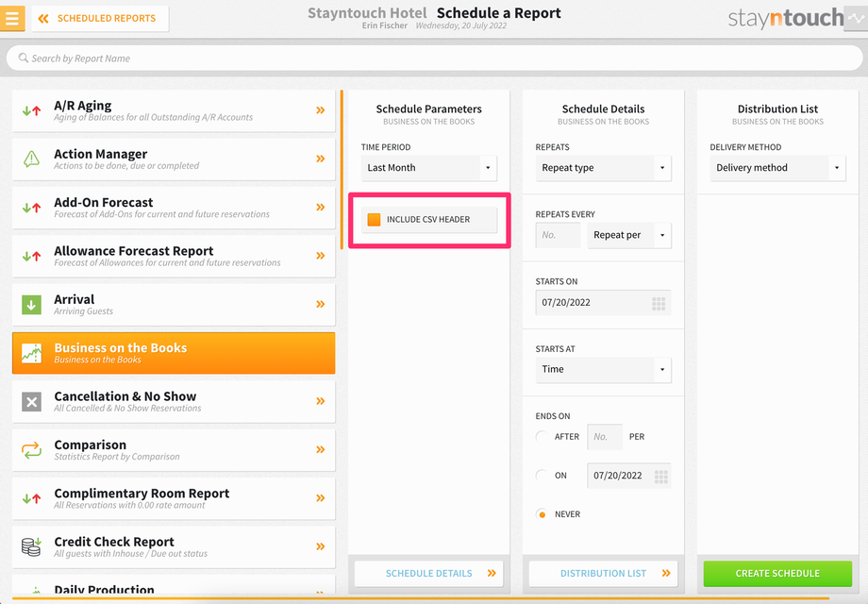Go back to Scheduled Reports
Viewport: 868px width, 604px height.
point(100,18)
